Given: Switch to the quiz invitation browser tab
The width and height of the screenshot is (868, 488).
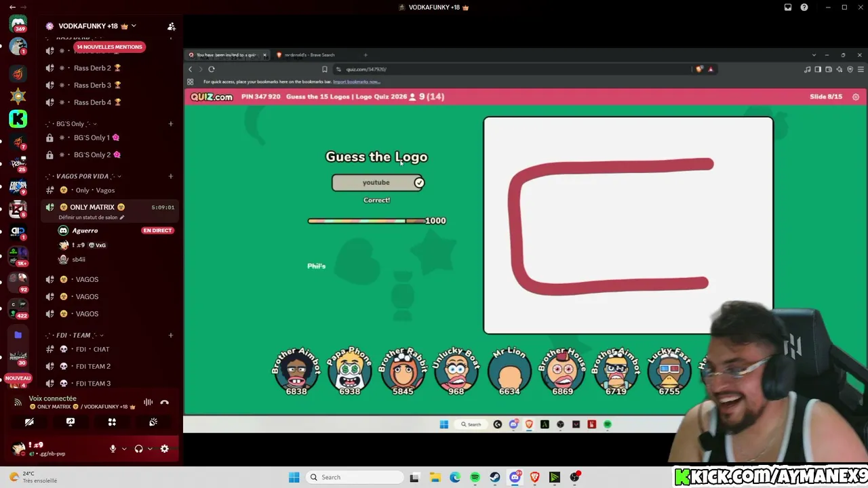Looking at the screenshot, I should click(x=227, y=55).
